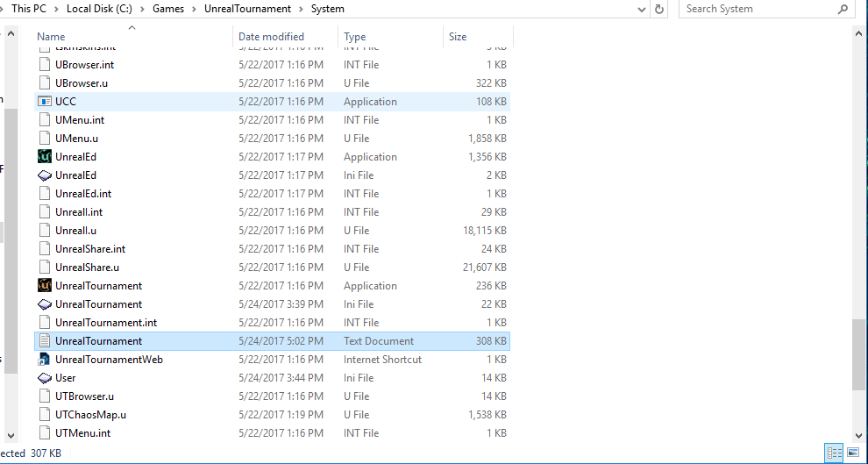Click the UnrealTournament application icon

pyautogui.click(x=45, y=286)
